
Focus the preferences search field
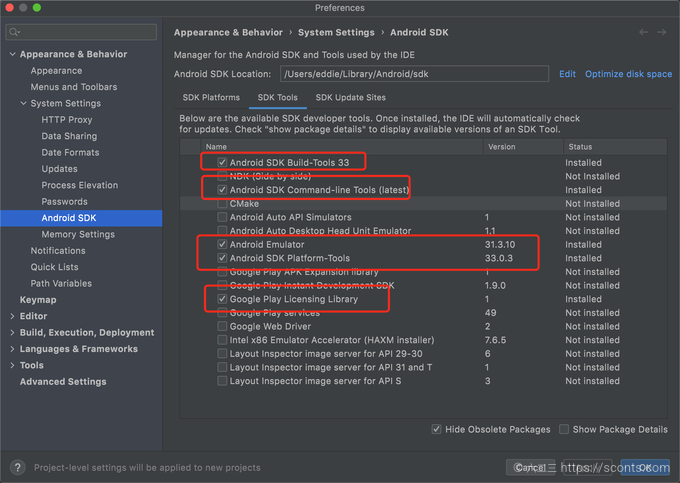(81, 32)
